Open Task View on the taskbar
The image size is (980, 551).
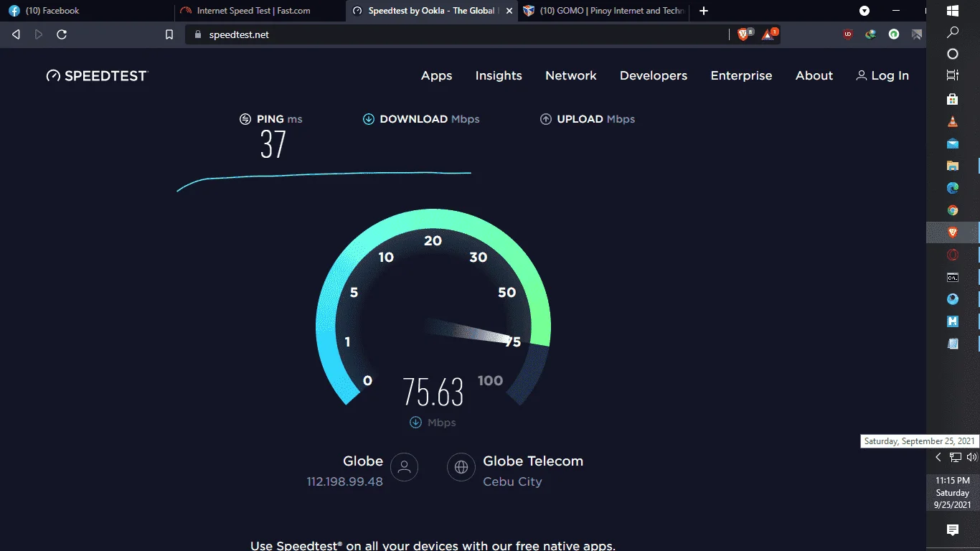(953, 75)
